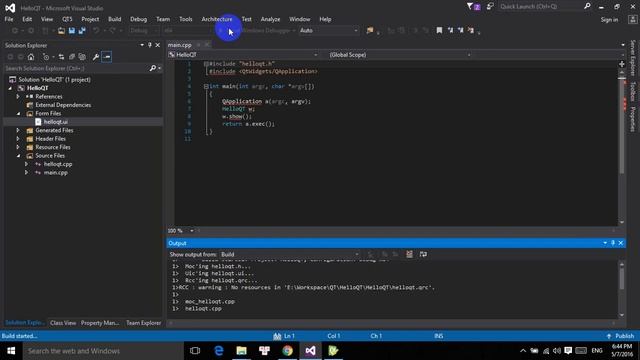The image size is (640, 360).
Task: Open the Auto toolbar dropdown
Action: (329, 31)
